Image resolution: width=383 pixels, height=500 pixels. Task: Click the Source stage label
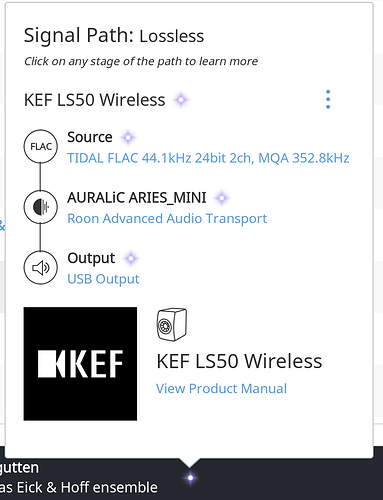[x=90, y=137]
